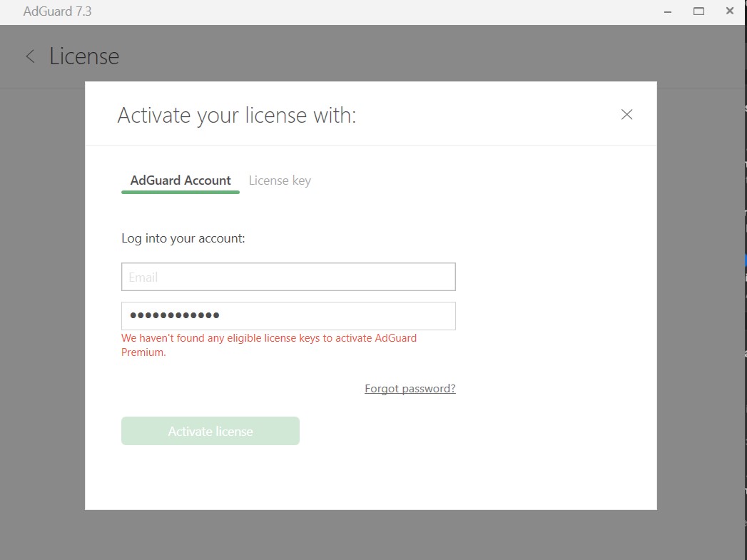The height and width of the screenshot is (560, 747).
Task: Minimize the AdGuard window
Action: (x=667, y=11)
